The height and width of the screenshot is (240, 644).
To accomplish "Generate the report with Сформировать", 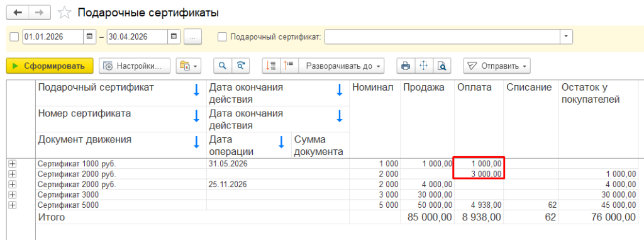I will [50, 66].
